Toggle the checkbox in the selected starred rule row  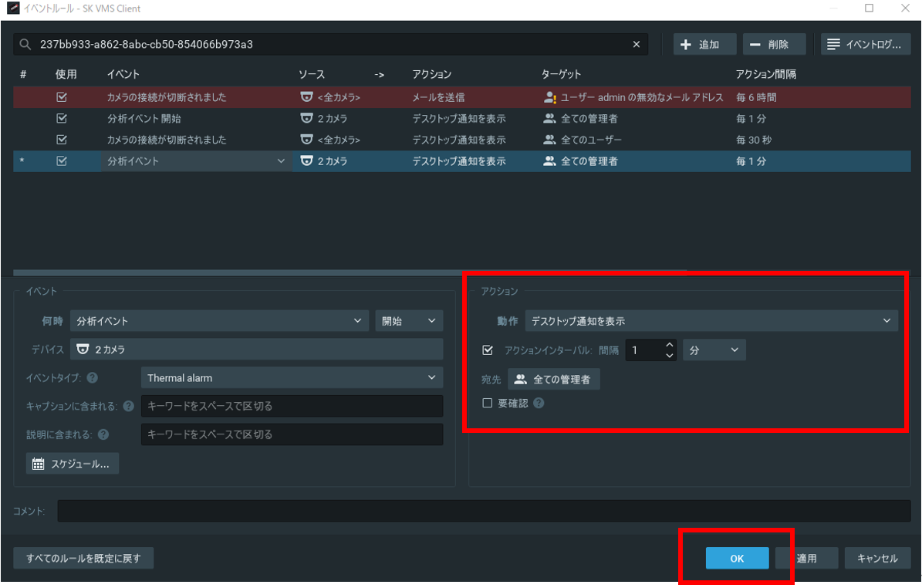(62, 161)
